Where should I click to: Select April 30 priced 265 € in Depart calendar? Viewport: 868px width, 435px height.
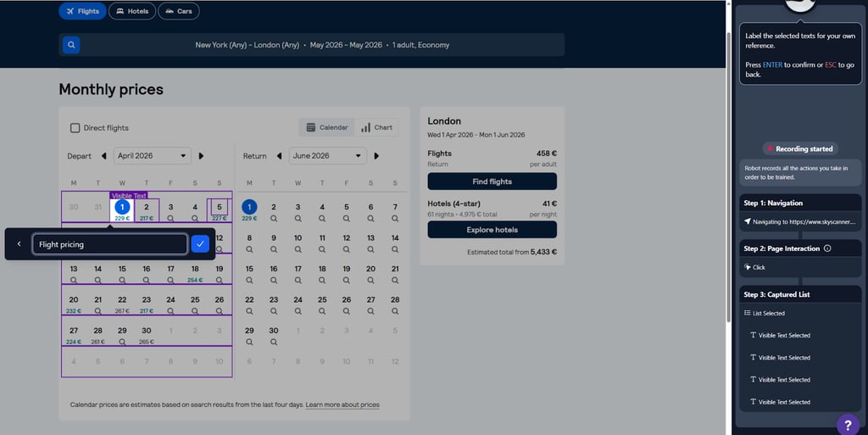click(146, 336)
